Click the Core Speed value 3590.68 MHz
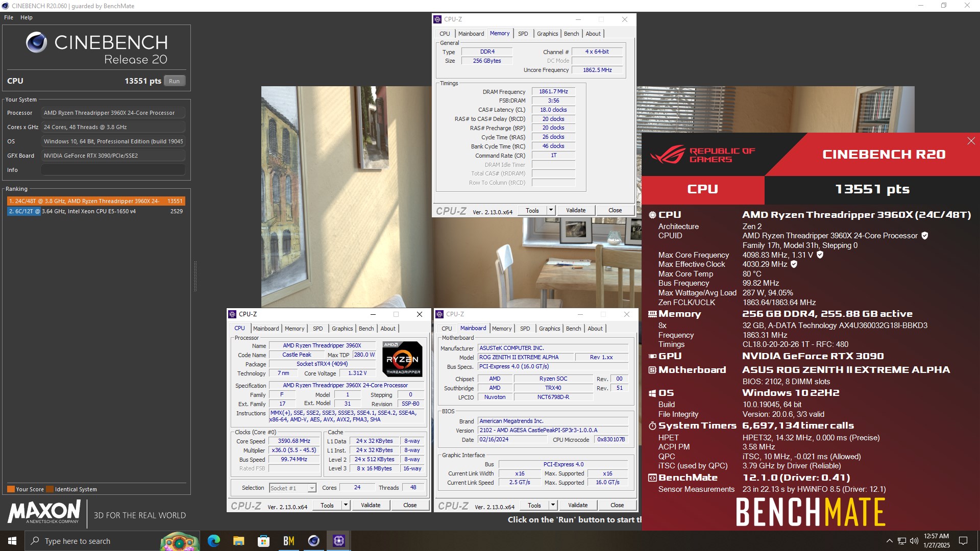The height and width of the screenshot is (551, 980). pos(294,441)
